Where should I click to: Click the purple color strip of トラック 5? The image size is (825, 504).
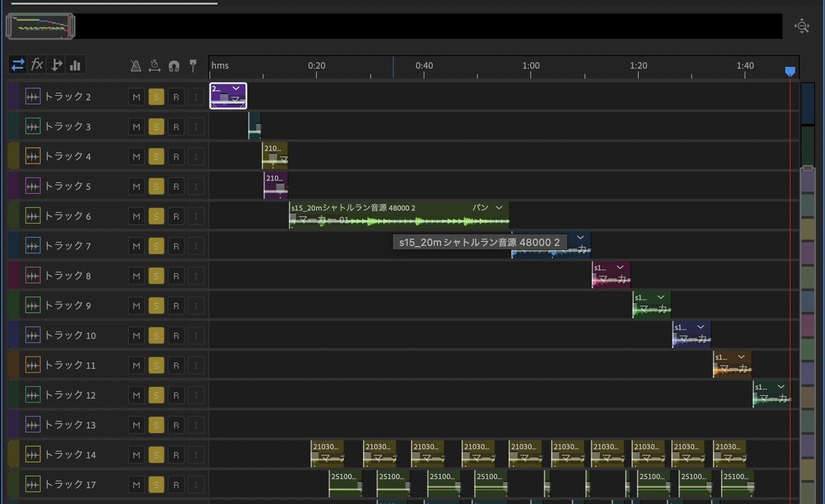tap(13, 186)
